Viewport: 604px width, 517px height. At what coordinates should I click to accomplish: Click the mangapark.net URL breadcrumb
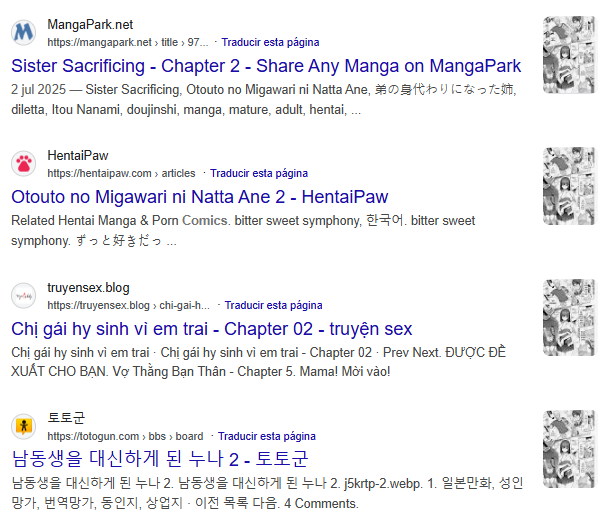[128, 42]
